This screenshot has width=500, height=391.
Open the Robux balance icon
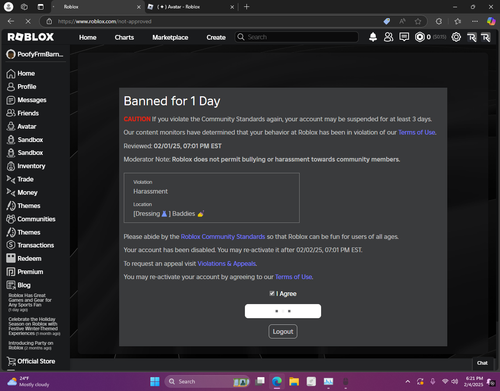point(420,37)
